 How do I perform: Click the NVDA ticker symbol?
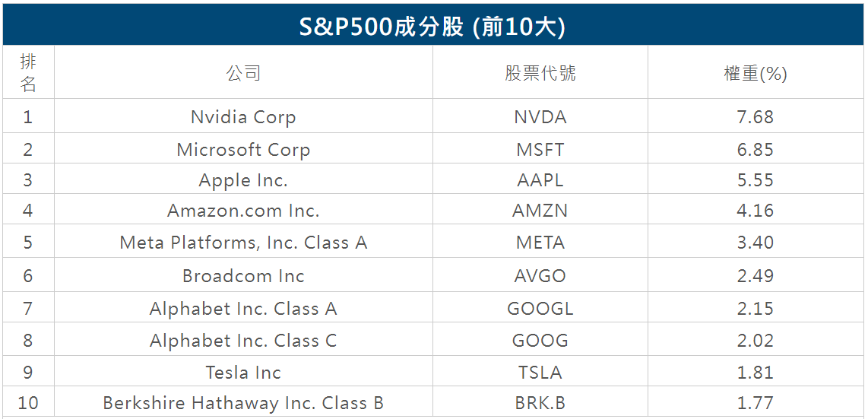540,117
